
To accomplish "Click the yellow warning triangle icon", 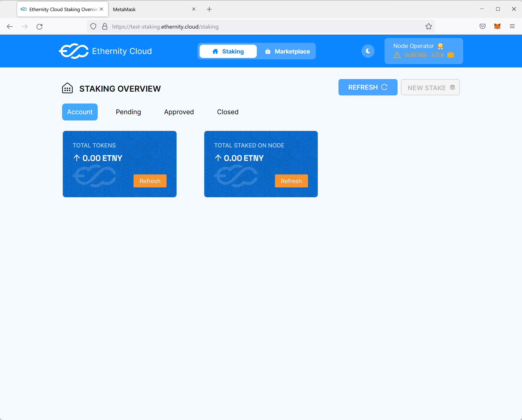I will 397,55.
